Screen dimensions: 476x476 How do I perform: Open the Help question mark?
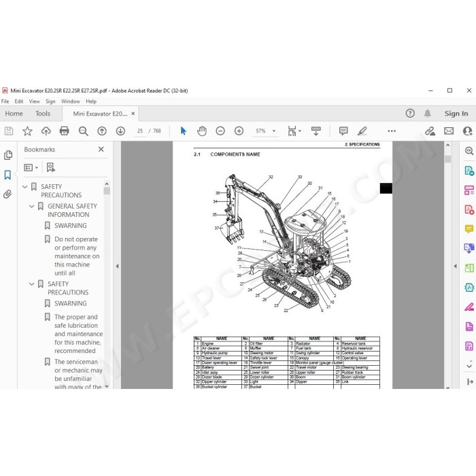(410, 114)
